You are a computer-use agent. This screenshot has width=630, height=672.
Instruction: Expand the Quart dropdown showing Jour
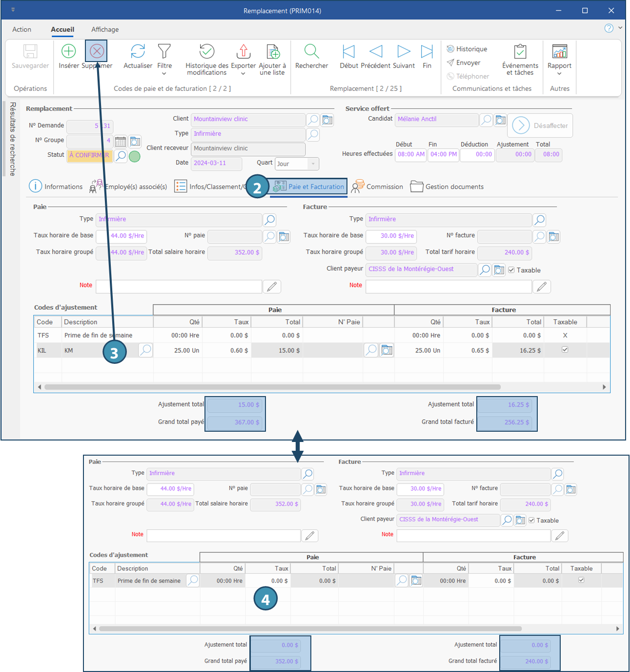[x=313, y=164]
